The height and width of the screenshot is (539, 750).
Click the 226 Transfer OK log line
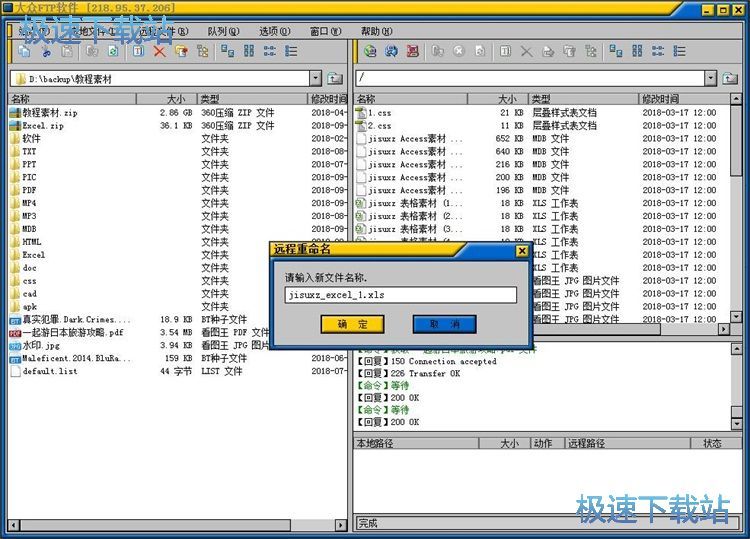pyautogui.click(x=409, y=374)
